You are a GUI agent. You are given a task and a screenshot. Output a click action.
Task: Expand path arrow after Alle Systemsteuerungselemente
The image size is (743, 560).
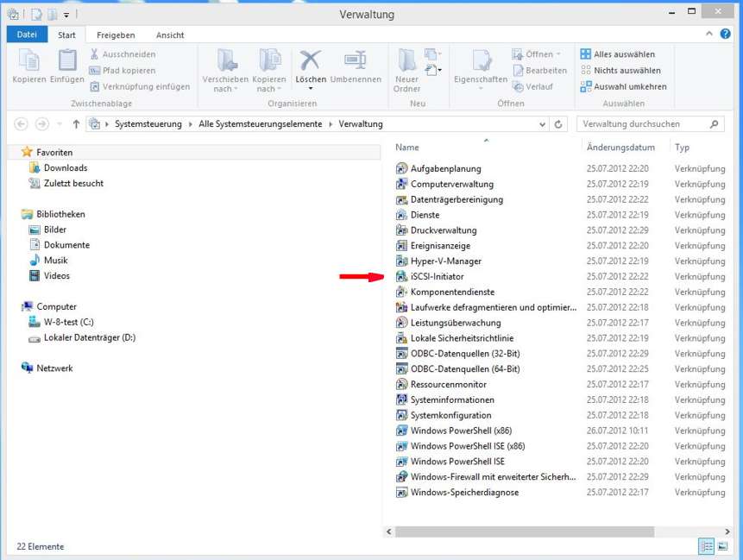coord(331,124)
